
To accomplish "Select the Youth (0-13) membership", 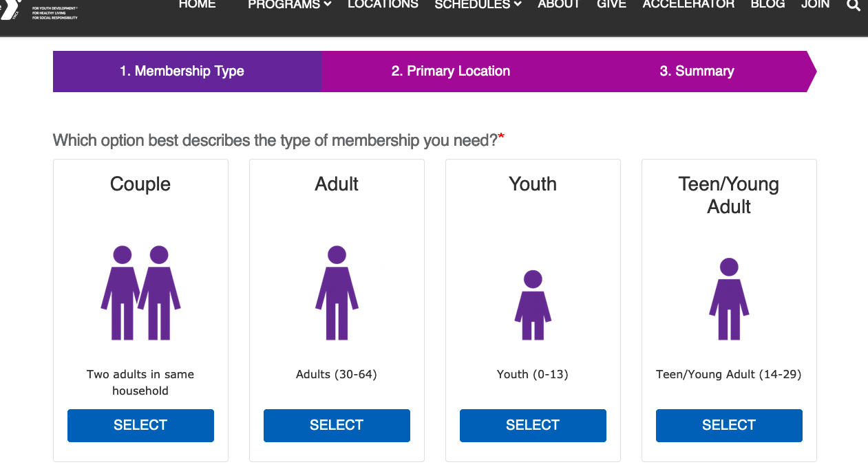I will tap(533, 425).
